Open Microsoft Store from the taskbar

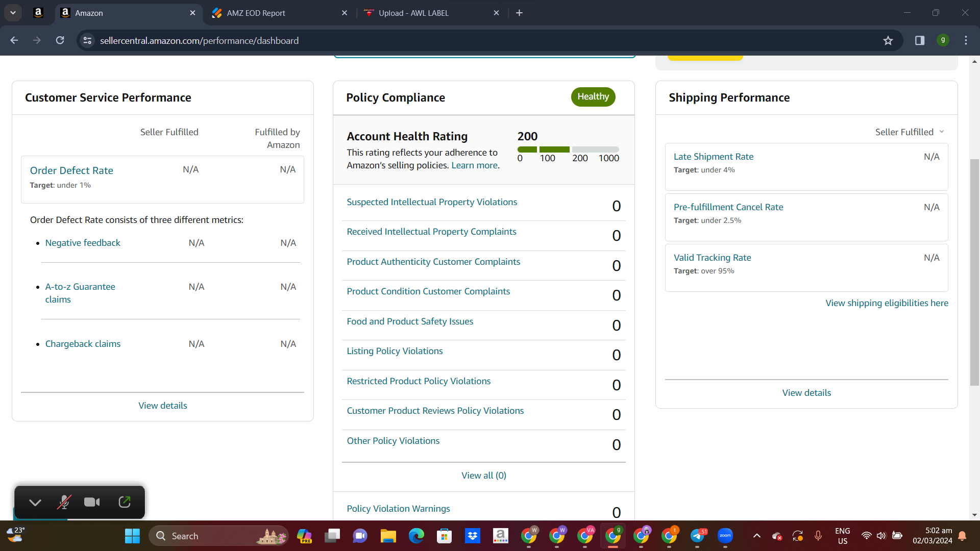(444, 536)
